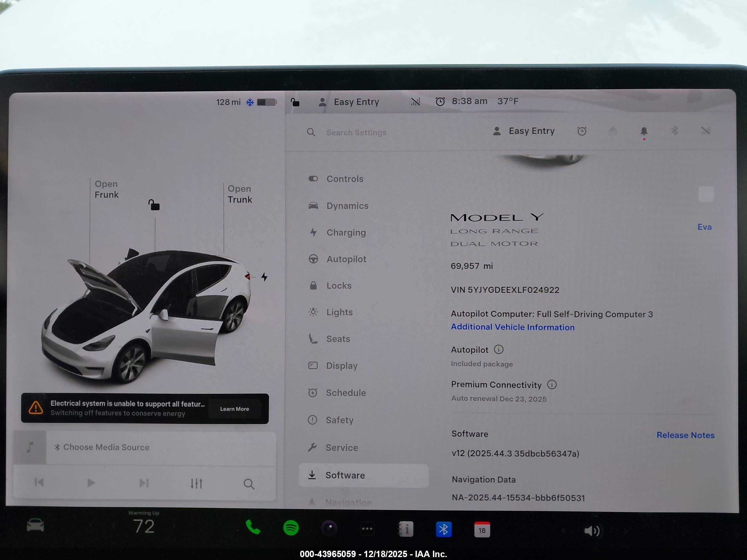Screen dimensions: 747x560
Task: Tap next track media button
Action: pos(144,483)
